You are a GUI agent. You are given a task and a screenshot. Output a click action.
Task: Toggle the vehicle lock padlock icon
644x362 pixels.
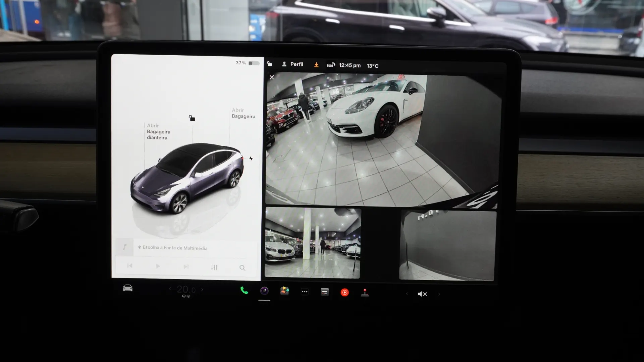269,64
